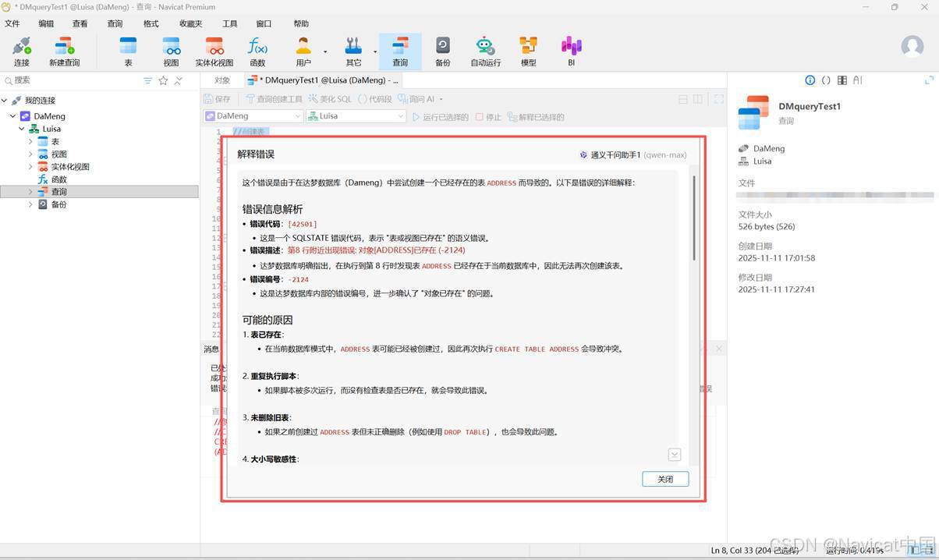Select the 查询 toolbar icon
The image size is (939, 560).
pos(400,51)
